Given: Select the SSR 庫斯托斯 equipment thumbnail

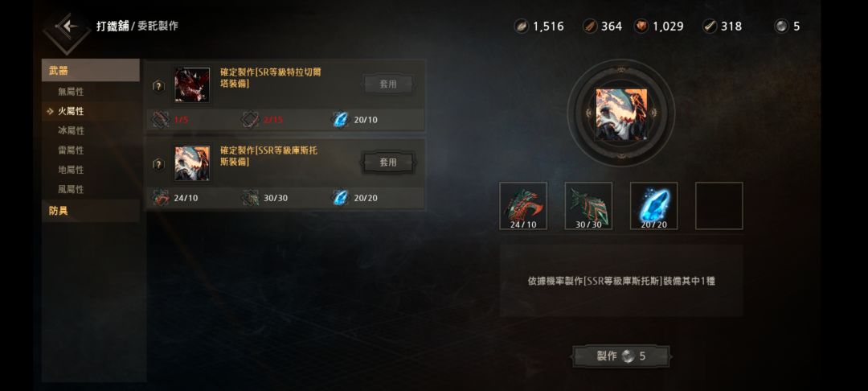Looking at the screenshot, I should (192, 163).
